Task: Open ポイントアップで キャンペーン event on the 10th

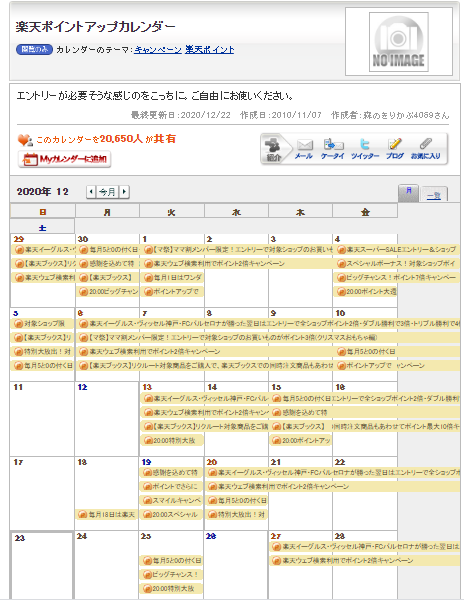Action: (397, 365)
